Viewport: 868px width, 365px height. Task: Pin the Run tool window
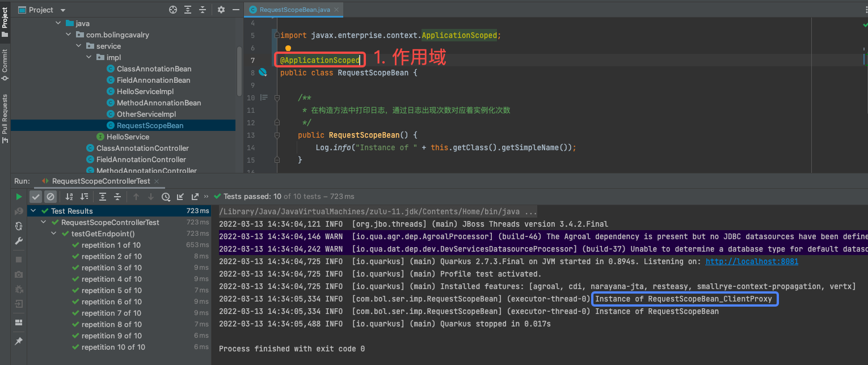coord(19,341)
